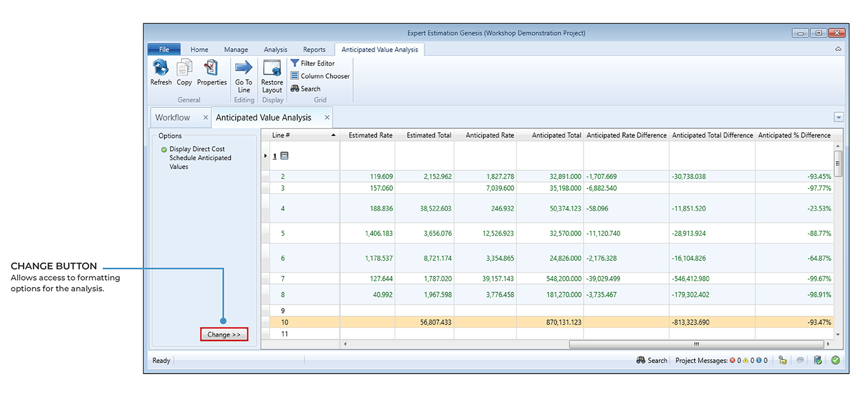Open the Filter Editor

[313, 63]
